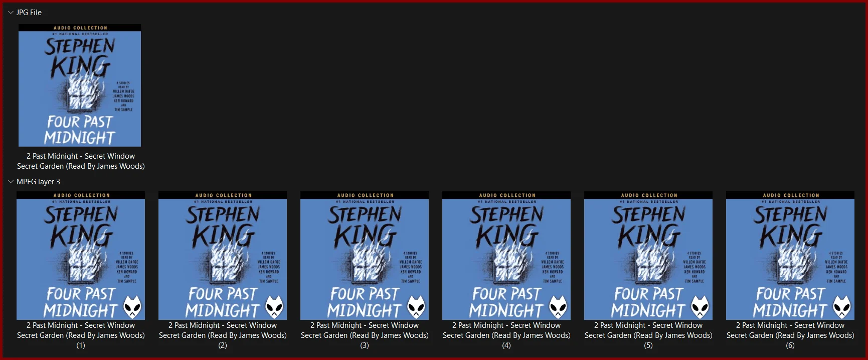Click the file name ending in (6)
This screenshot has width=868, height=360.
pos(790,335)
